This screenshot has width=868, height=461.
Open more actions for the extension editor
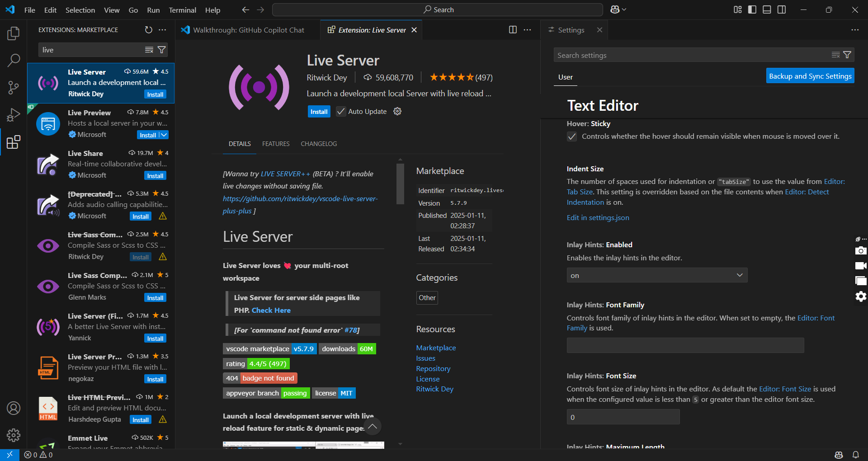(527, 30)
